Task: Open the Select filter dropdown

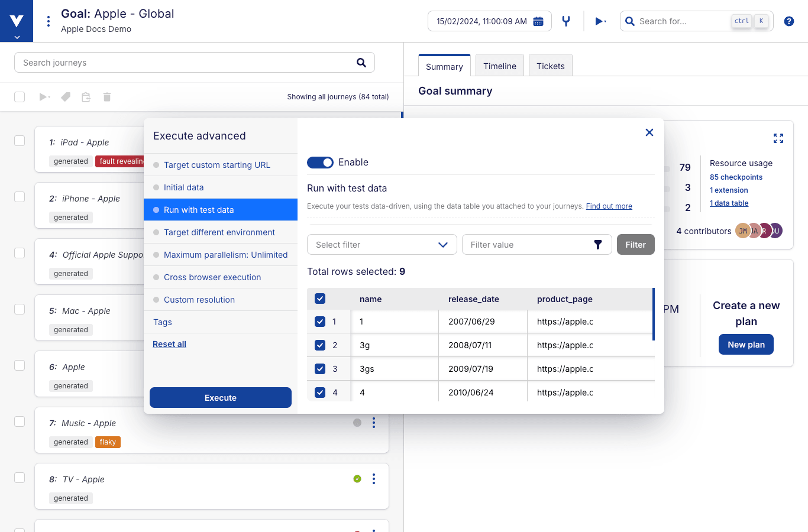Action: [x=382, y=244]
